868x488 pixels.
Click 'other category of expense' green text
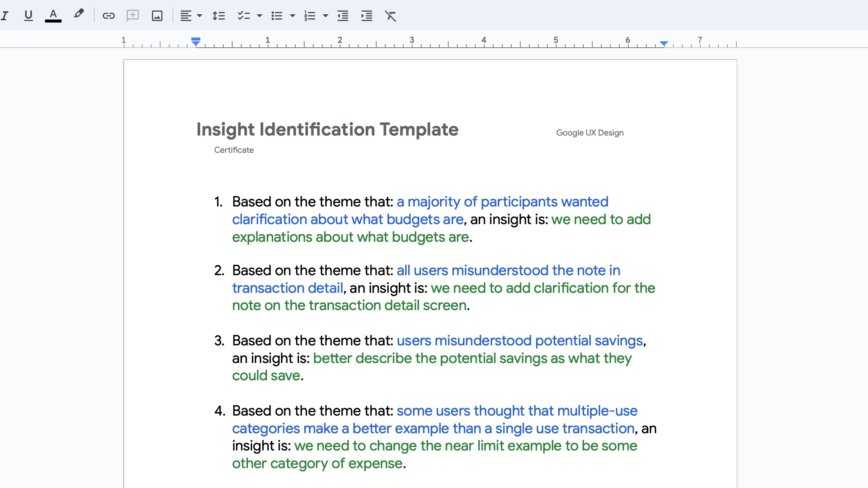pos(317,463)
